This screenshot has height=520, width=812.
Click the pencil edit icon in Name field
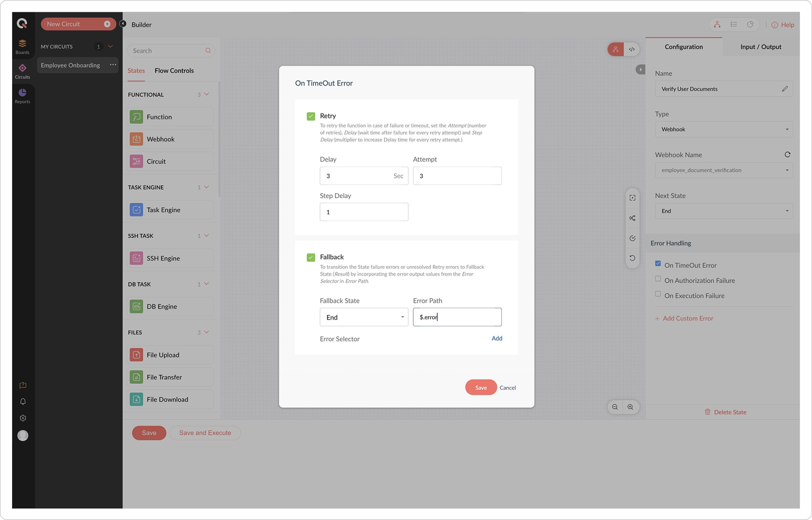[x=785, y=89]
